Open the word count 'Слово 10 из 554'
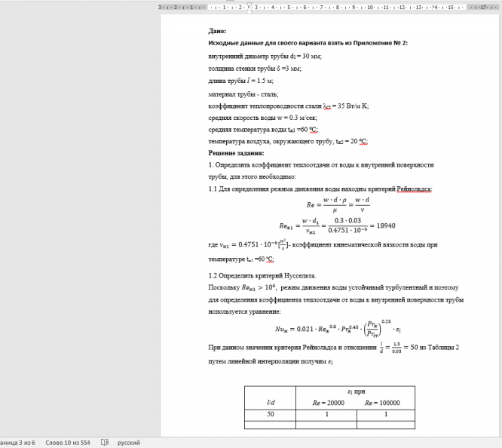Viewport: 502px width, 448px height. tap(68, 443)
